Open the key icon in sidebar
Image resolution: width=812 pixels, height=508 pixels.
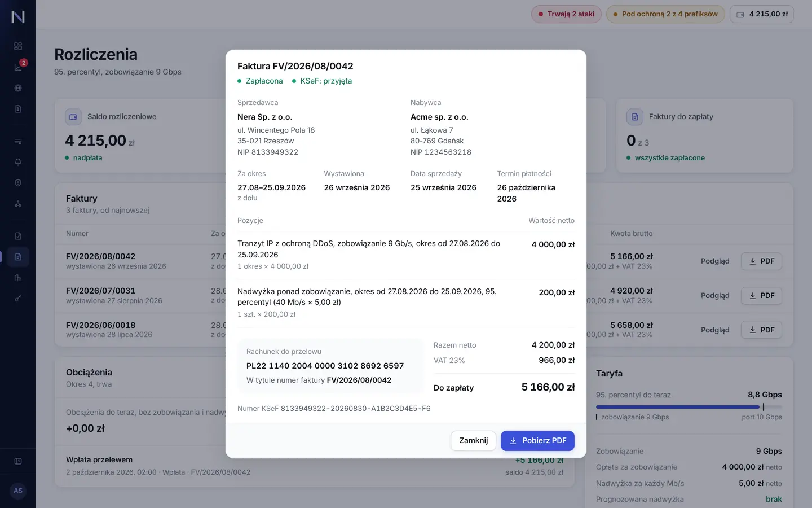click(x=18, y=299)
